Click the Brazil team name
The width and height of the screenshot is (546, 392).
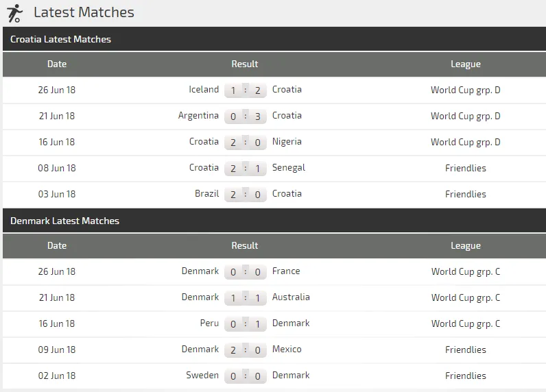pyautogui.click(x=206, y=194)
